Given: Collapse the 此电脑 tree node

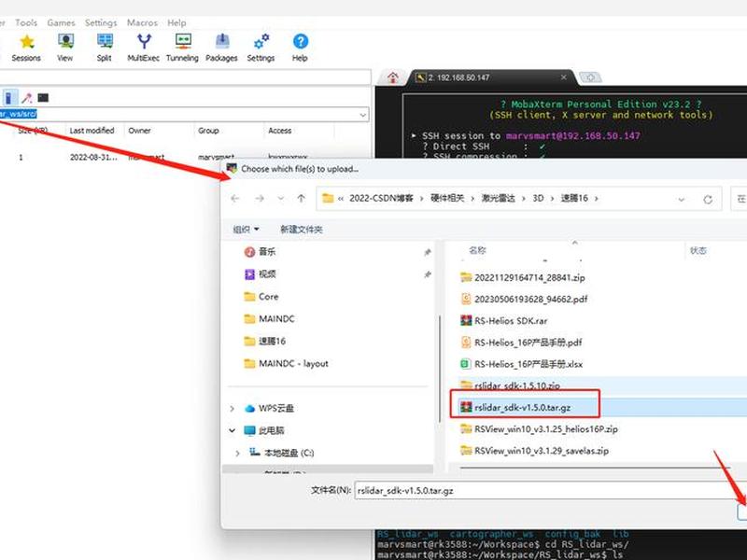Looking at the screenshot, I should point(232,430).
